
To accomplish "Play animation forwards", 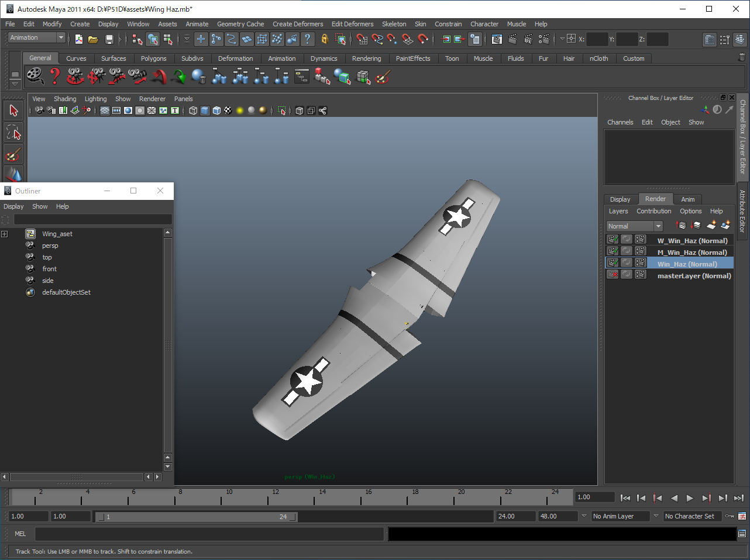I will [x=690, y=498].
